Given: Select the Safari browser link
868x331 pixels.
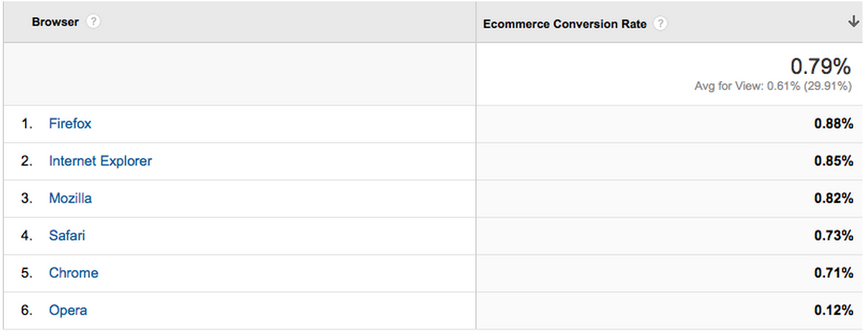Looking at the screenshot, I should click(x=67, y=236).
